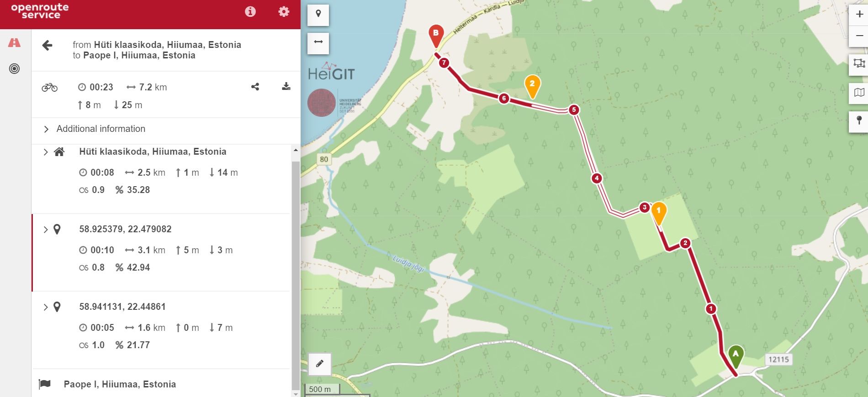Activate the pencil draw tool on map
This screenshot has height=397, width=868.
320,364
